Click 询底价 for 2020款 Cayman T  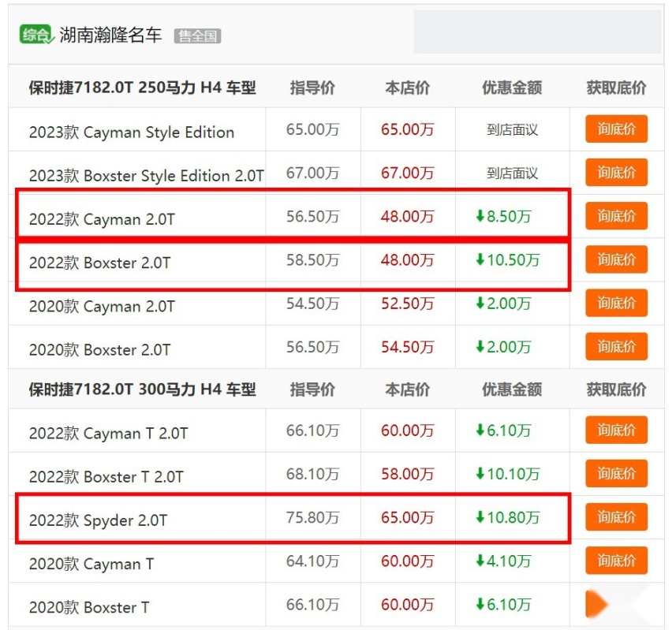click(x=616, y=561)
